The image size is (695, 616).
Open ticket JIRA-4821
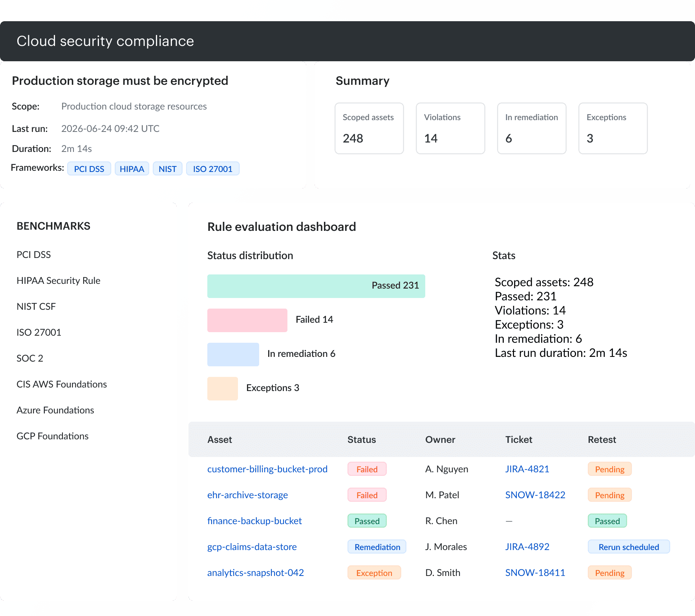coord(527,469)
